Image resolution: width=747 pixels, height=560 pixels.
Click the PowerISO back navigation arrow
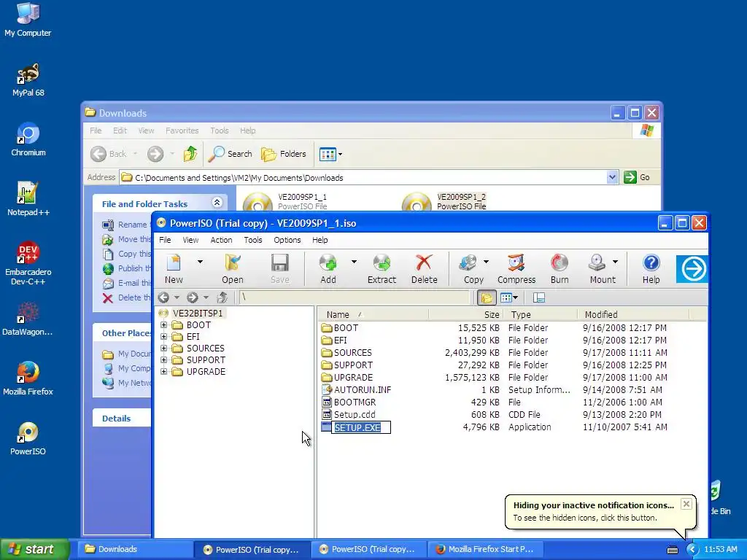[164, 297]
